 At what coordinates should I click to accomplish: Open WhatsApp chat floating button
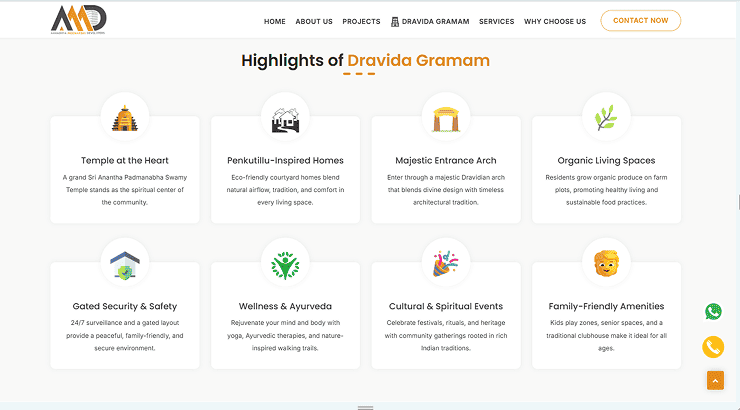pyautogui.click(x=713, y=312)
